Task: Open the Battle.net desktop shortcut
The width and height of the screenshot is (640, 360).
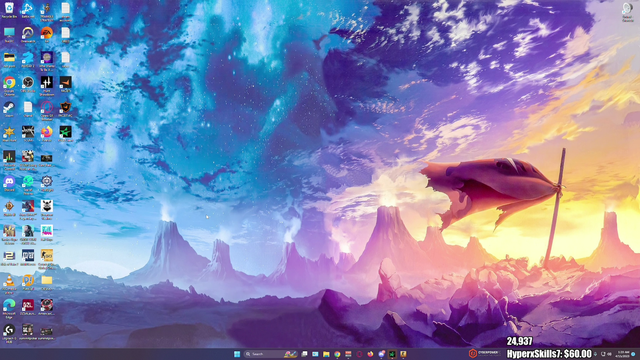Action: 28,10
